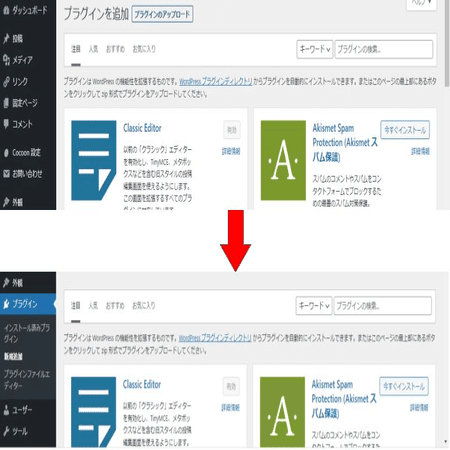Open 外観 brush icon in upper screenshot
450x450 pixels.
pos(6,202)
